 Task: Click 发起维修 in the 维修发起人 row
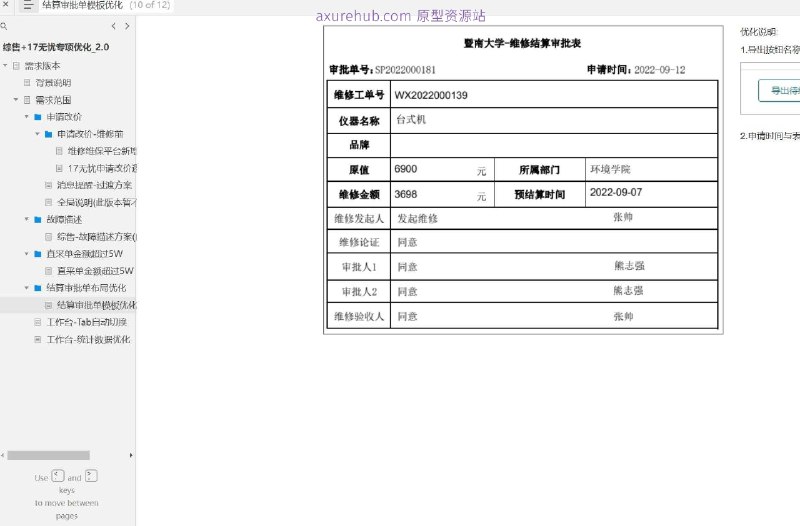click(417, 219)
